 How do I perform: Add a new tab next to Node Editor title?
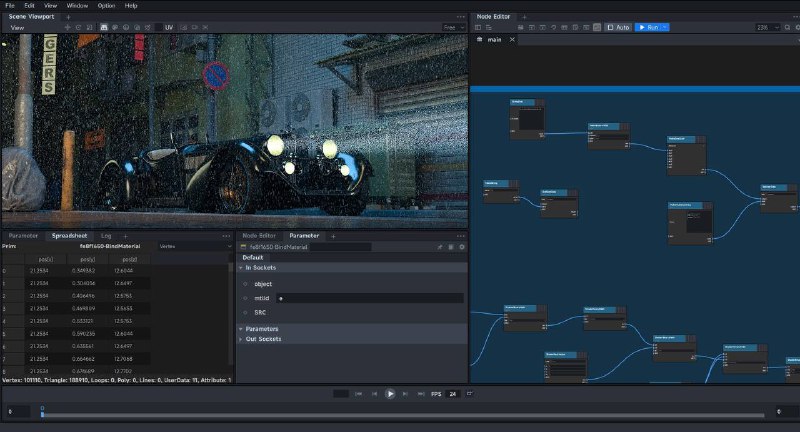tap(524, 17)
